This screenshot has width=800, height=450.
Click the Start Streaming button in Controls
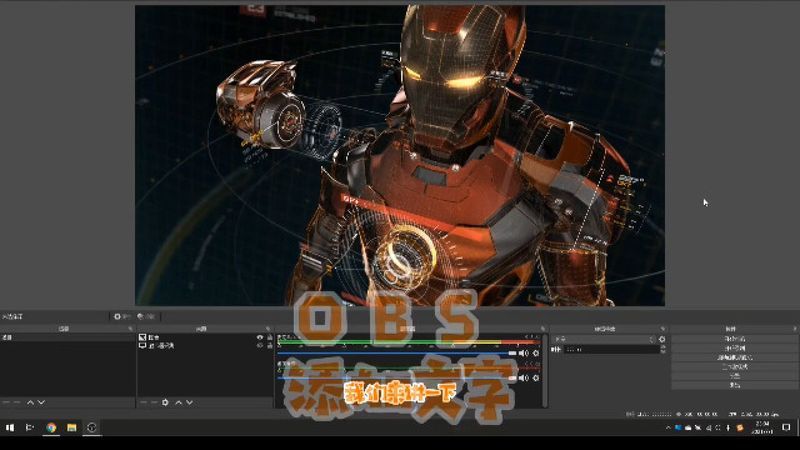(x=735, y=339)
